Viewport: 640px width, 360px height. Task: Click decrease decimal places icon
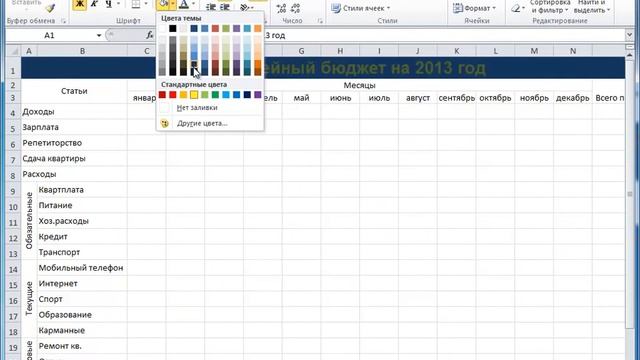coord(296,8)
